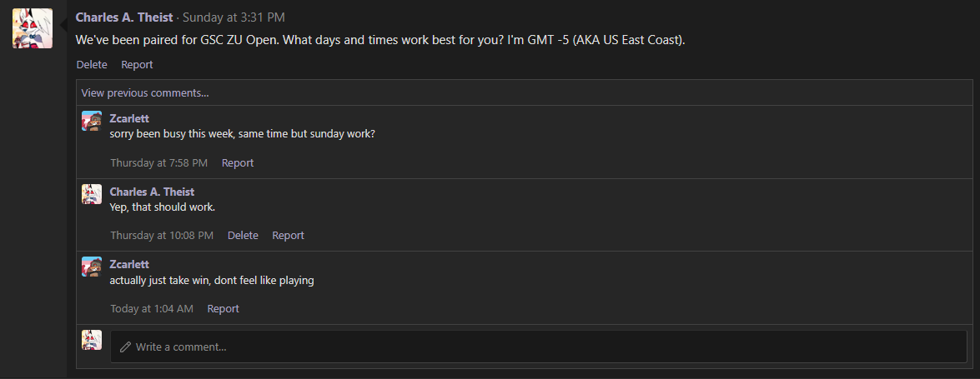The height and width of the screenshot is (379, 980).
Task: Open Zcarlett's username on the 'sunday work?' comment
Action: point(129,118)
